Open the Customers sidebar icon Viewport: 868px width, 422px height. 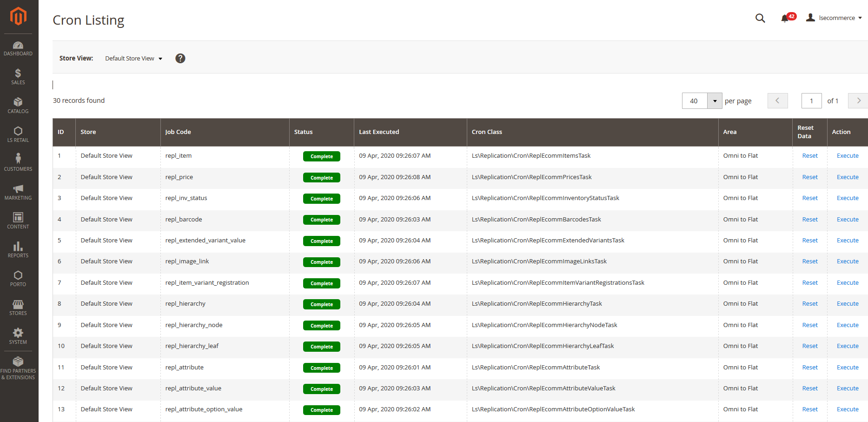(x=18, y=163)
